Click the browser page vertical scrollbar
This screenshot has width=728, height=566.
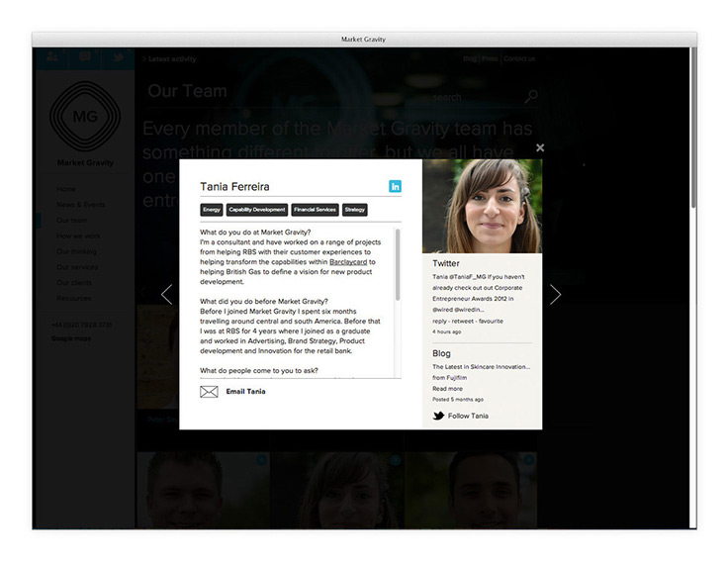(x=693, y=128)
